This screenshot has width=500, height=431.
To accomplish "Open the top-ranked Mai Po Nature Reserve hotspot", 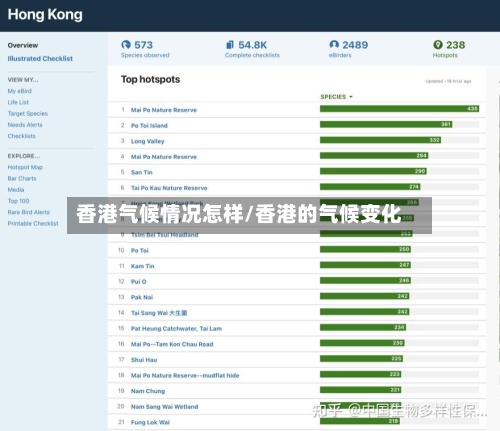I will (x=164, y=110).
